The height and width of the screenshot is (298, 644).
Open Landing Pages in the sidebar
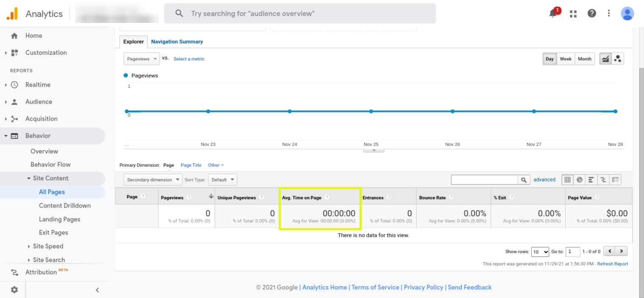[59, 219]
